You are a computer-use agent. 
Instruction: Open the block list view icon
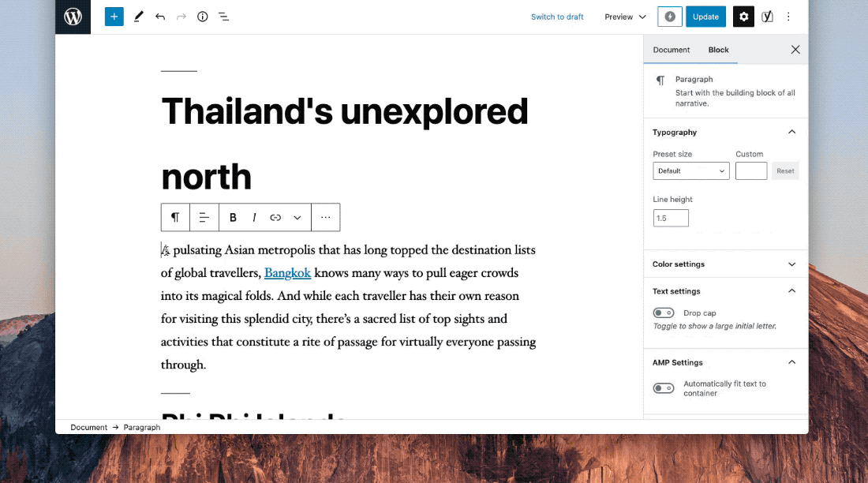point(224,17)
